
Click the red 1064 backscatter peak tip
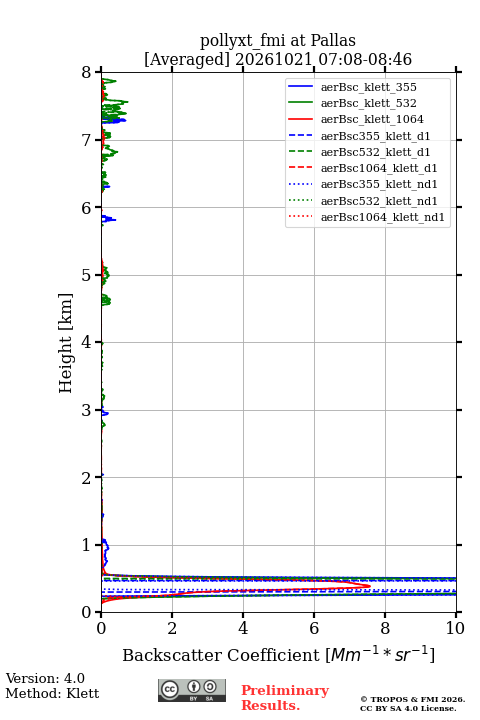[x=369, y=586]
